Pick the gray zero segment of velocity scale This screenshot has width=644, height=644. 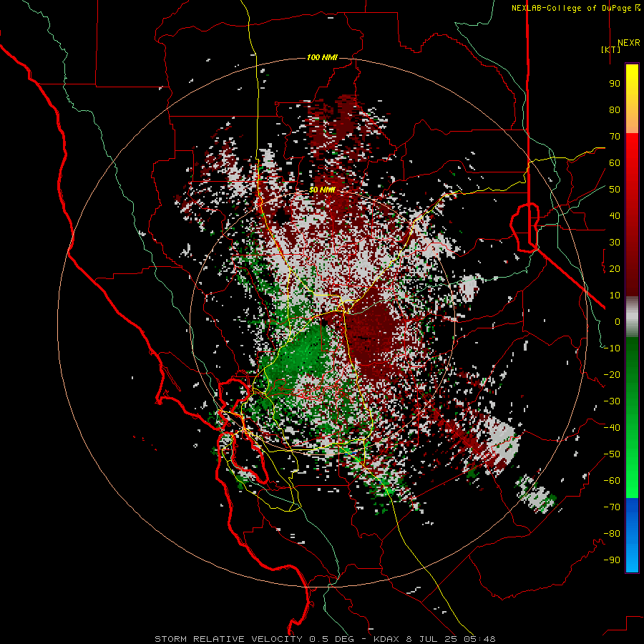[632, 317]
